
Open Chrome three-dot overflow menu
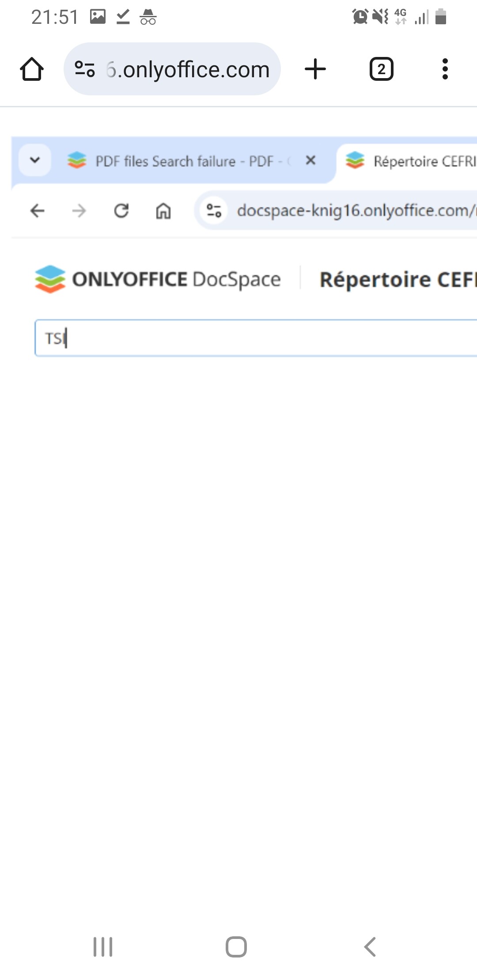pyautogui.click(x=445, y=69)
